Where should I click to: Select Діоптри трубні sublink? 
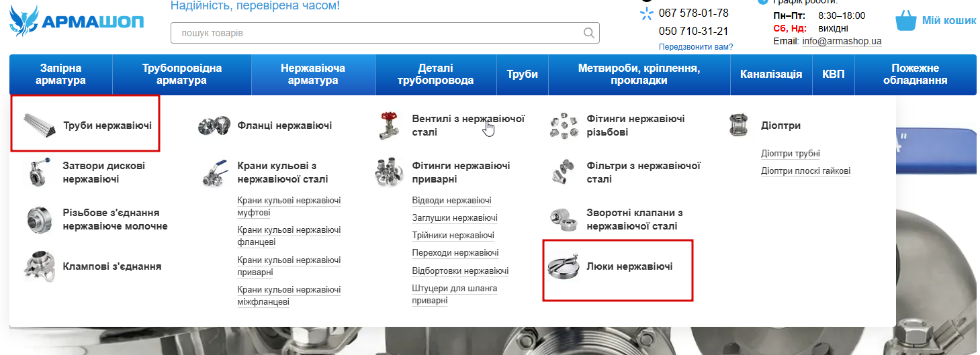791,154
